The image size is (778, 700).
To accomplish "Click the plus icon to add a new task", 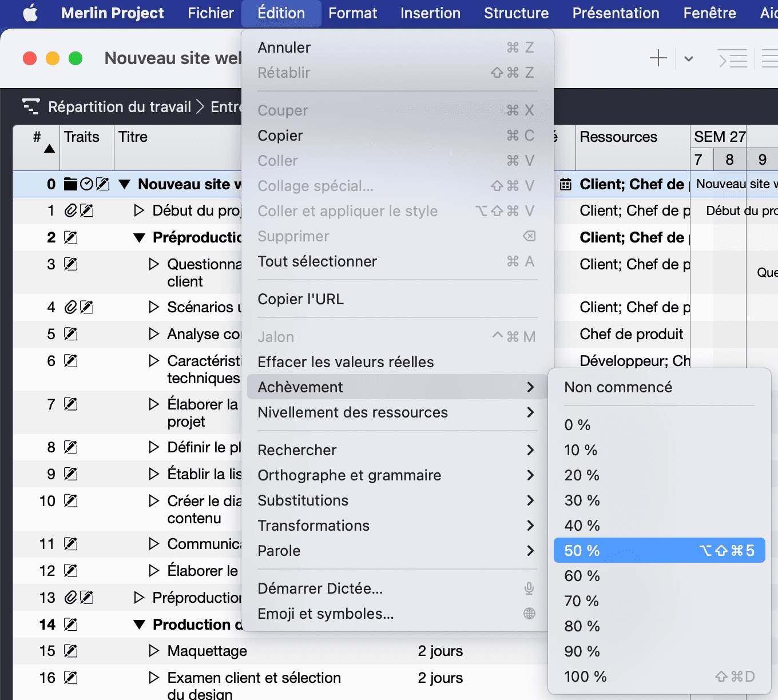I will point(658,58).
